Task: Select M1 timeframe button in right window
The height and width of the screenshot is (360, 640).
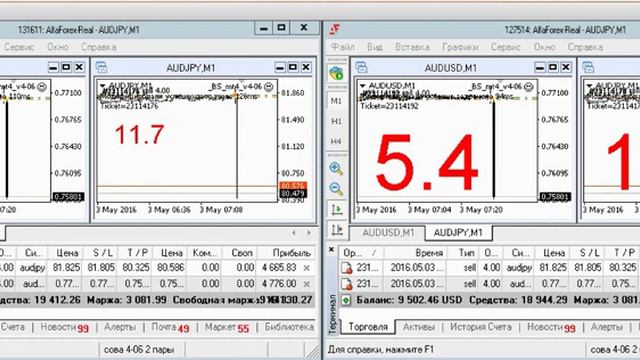Action: pos(336,101)
